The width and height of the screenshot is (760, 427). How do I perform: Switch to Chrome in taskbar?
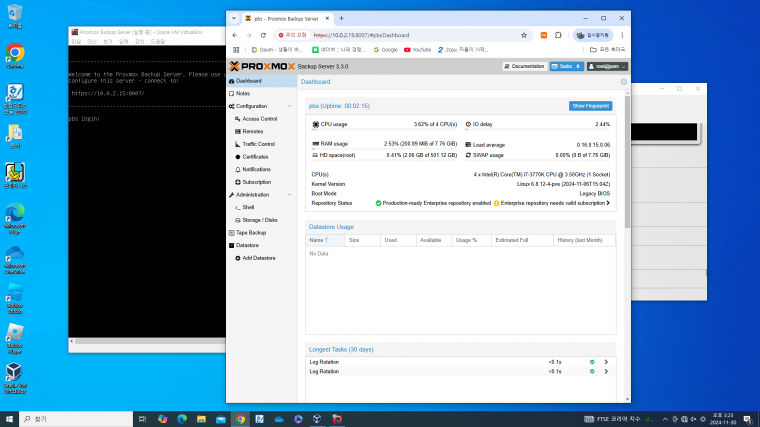click(x=240, y=419)
